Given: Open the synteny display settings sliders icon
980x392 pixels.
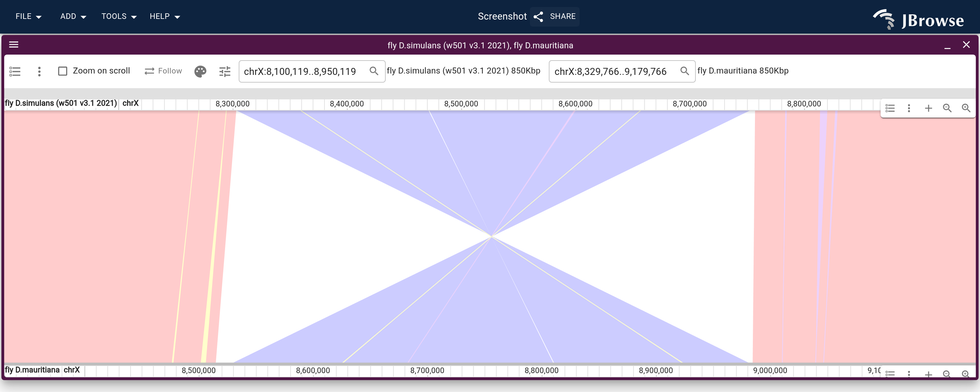Looking at the screenshot, I should click(x=225, y=71).
